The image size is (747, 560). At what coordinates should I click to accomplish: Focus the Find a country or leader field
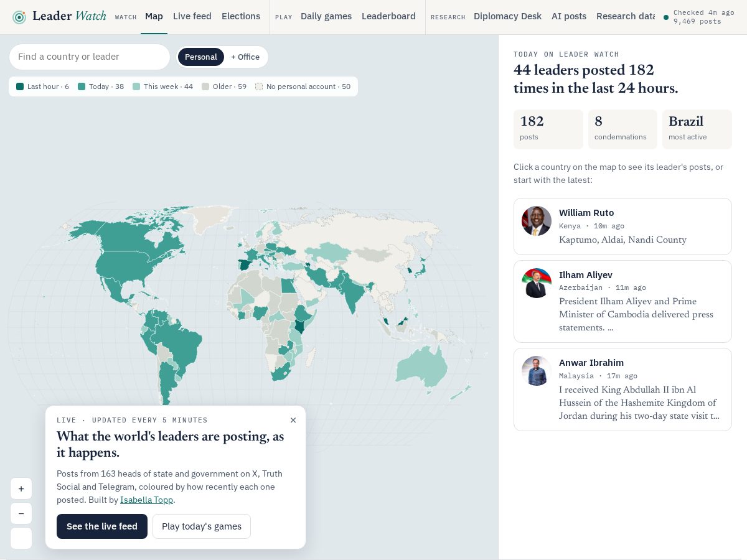[90, 57]
